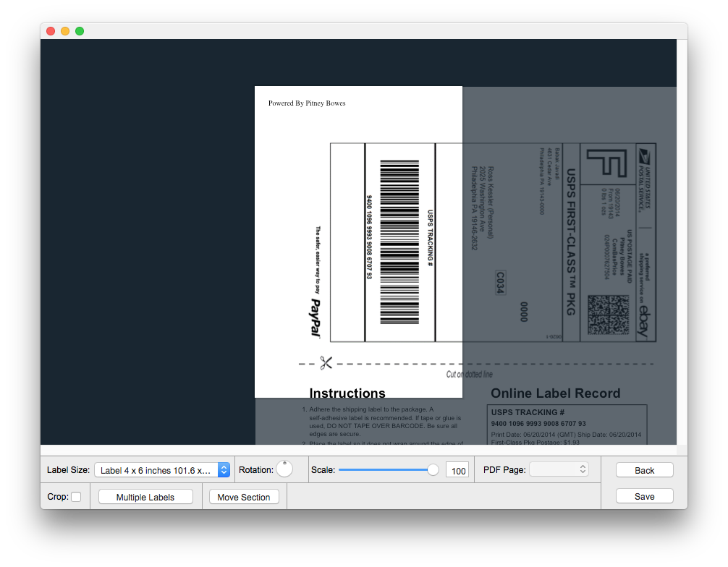Go back with the Back button
The height and width of the screenshot is (567, 728).
tap(644, 470)
